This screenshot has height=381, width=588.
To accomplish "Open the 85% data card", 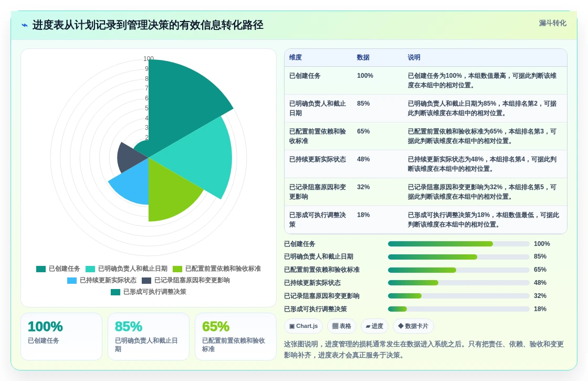I will coord(149,336).
